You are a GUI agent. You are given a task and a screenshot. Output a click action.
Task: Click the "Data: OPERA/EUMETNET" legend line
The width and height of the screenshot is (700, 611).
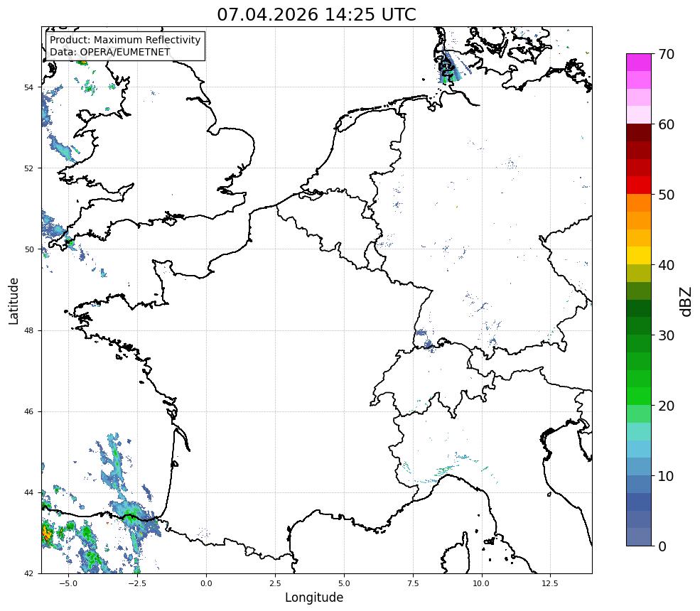point(110,52)
